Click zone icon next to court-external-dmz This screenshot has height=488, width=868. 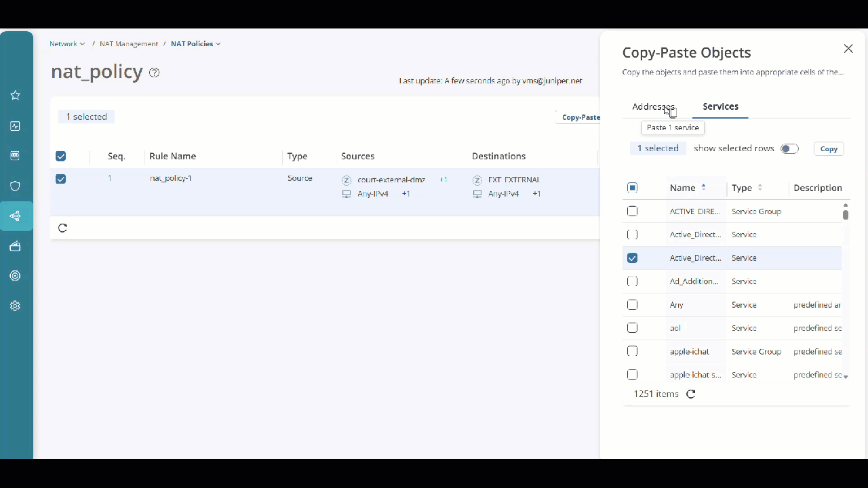click(347, 180)
